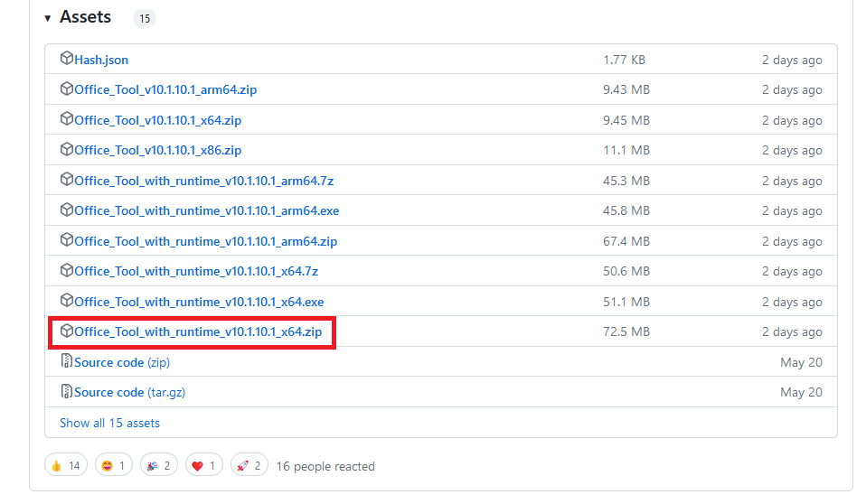Viewport: 866px width, 504px height.
Task: Select the 45.3 MB file size
Action: click(626, 181)
